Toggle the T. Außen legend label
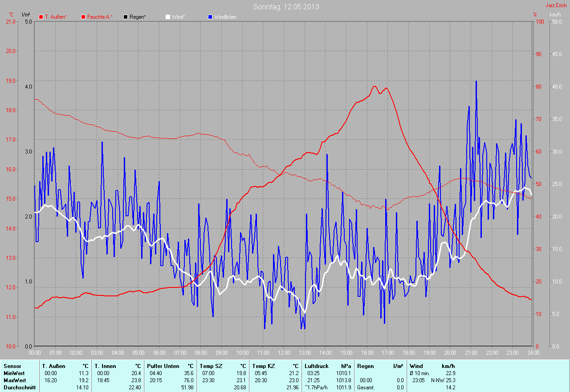The width and height of the screenshot is (570, 392). [x=56, y=17]
